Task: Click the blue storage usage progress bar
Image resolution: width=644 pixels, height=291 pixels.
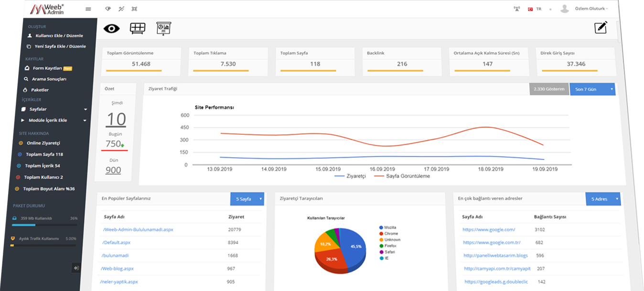Action: pos(24,225)
